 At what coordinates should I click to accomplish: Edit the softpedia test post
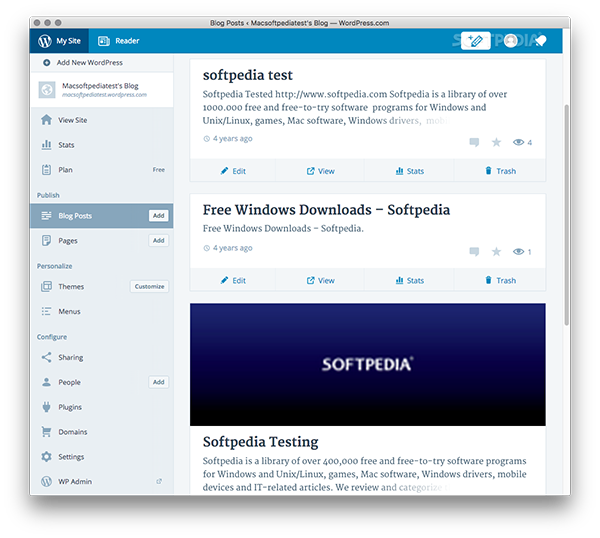coord(233,171)
